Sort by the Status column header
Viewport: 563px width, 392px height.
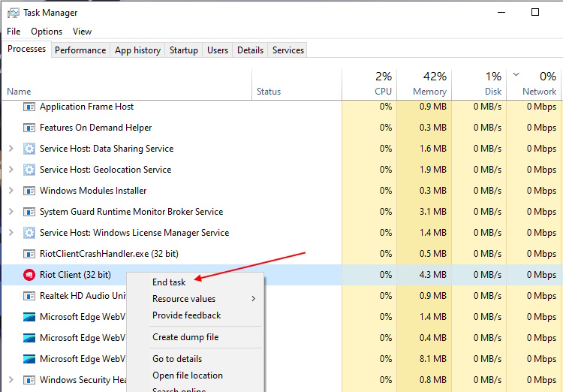tap(297, 84)
